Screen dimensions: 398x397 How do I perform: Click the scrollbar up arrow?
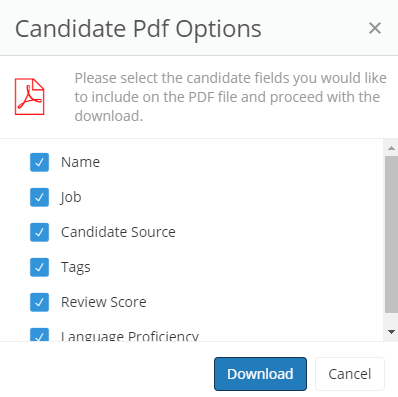(391, 148)
